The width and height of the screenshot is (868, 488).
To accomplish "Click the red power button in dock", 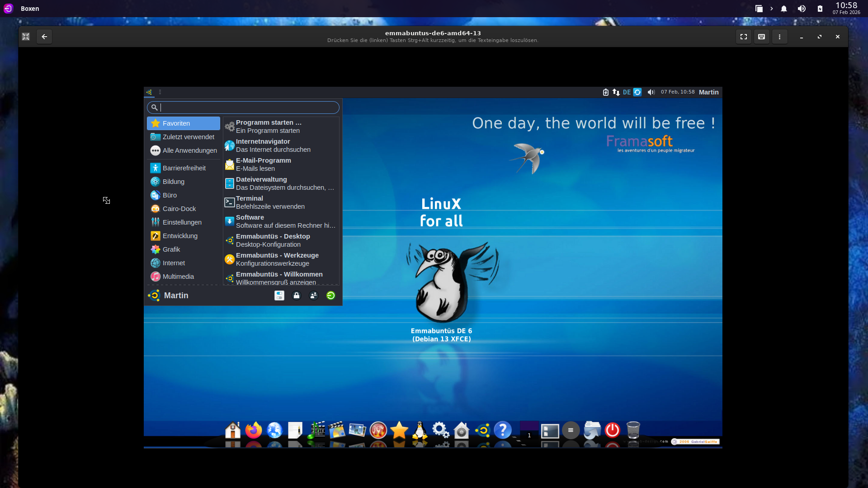I will click(x=612, y=430).
